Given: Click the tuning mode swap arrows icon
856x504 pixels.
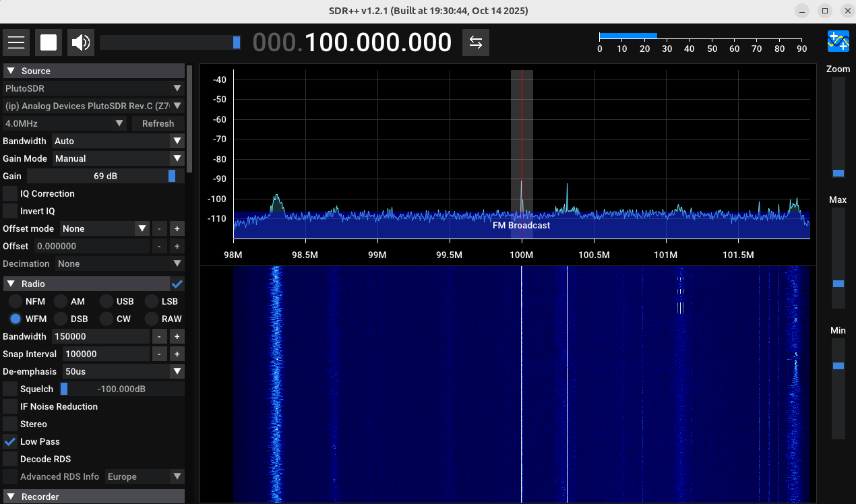Looking at the screenshot, I should coord(475,42).
